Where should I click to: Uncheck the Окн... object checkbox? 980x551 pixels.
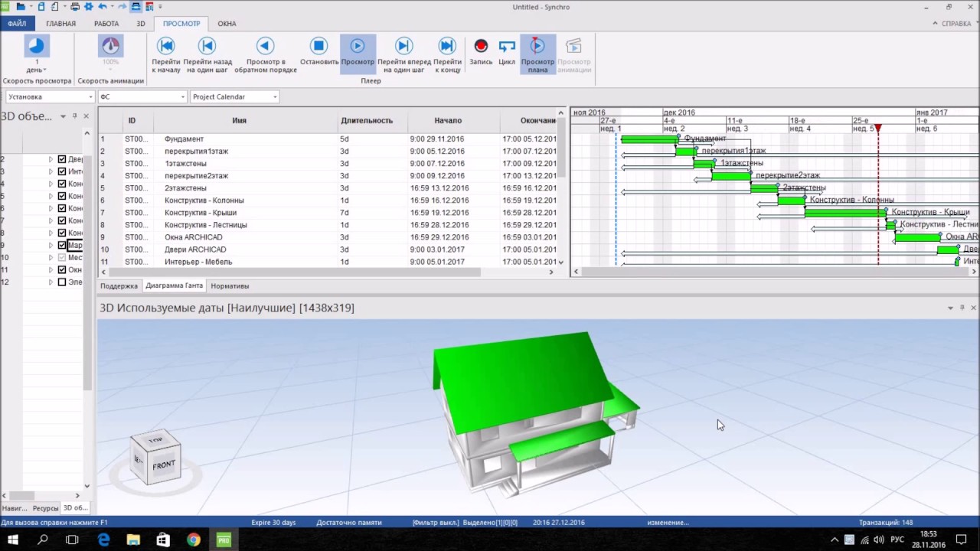[x=62, y=269]
